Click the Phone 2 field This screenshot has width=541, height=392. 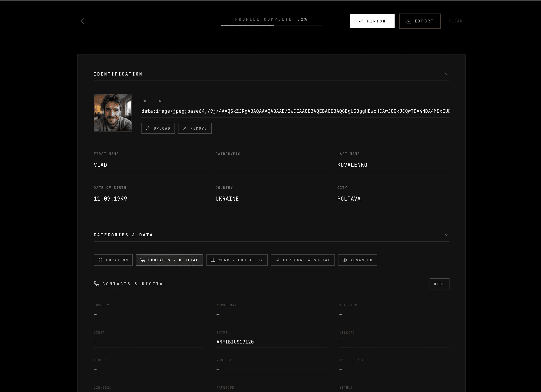(x=149, y=314)
